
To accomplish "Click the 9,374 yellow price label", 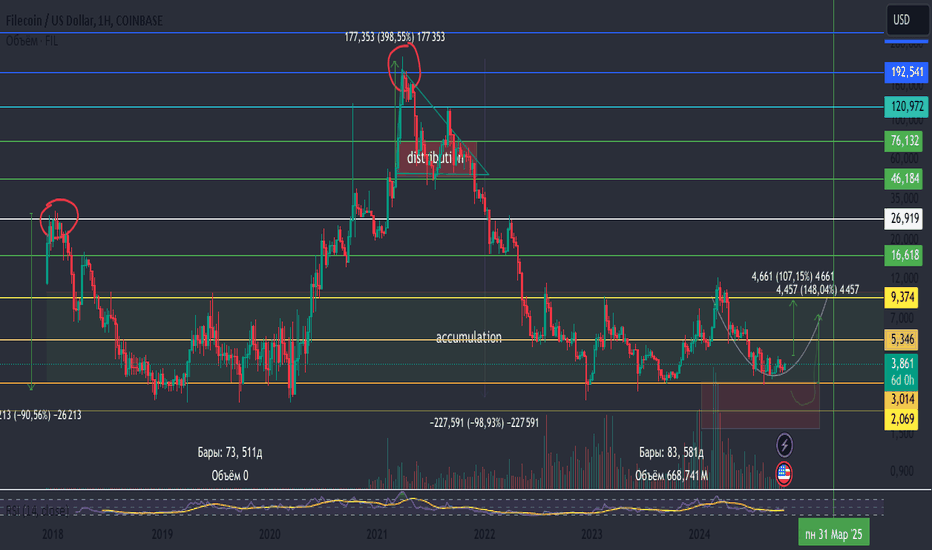I will (x=902, y=297).
